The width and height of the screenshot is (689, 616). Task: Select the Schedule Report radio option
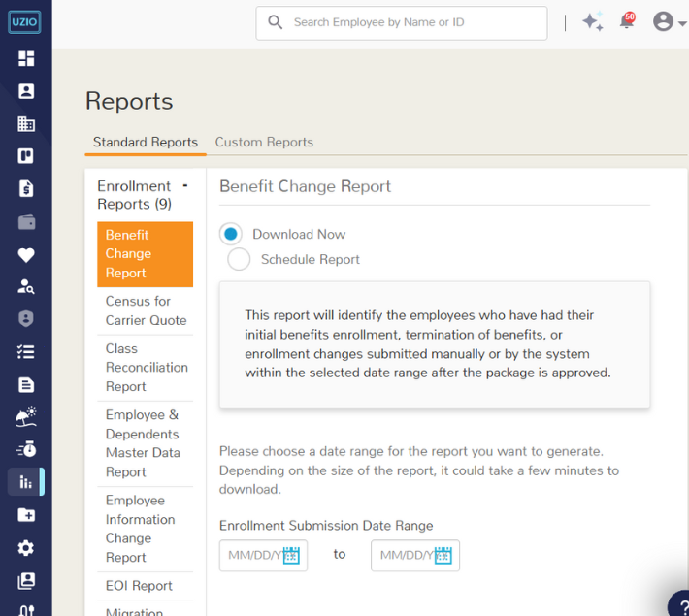click(x=239, y=259)
